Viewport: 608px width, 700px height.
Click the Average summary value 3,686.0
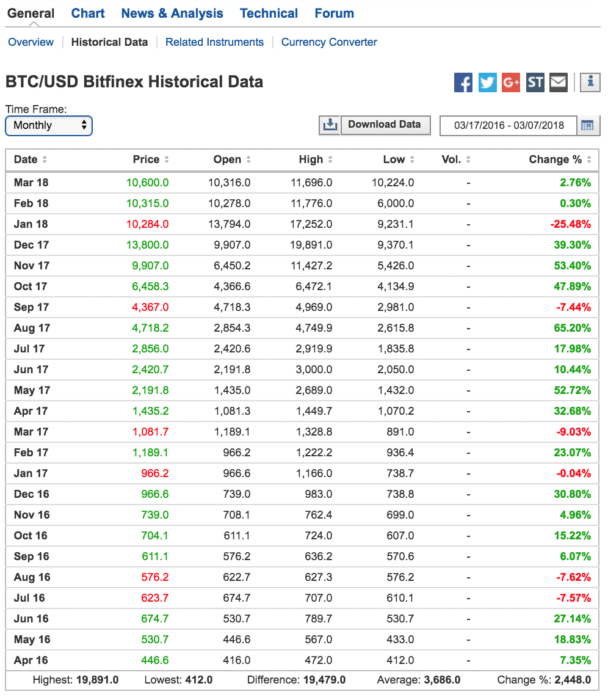pos(442,680)
